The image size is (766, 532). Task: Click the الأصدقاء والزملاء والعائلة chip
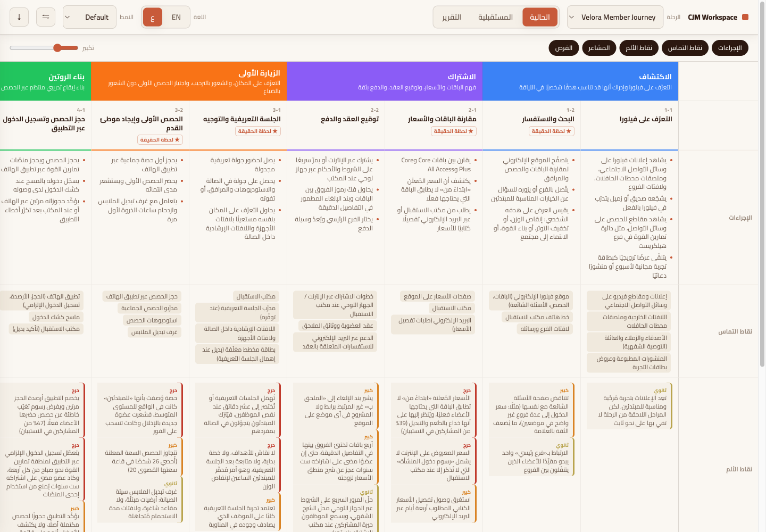pos(629,342)
